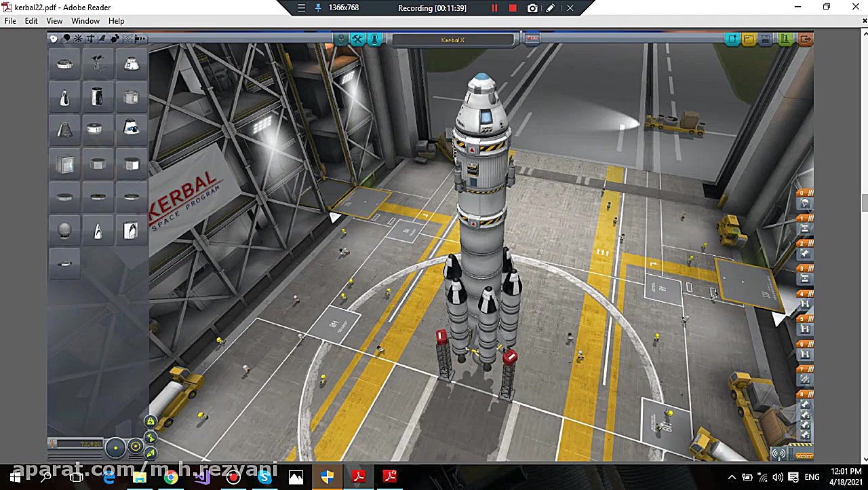
Task: Open the Windows Start menu
Action: (x=14, y=477)
